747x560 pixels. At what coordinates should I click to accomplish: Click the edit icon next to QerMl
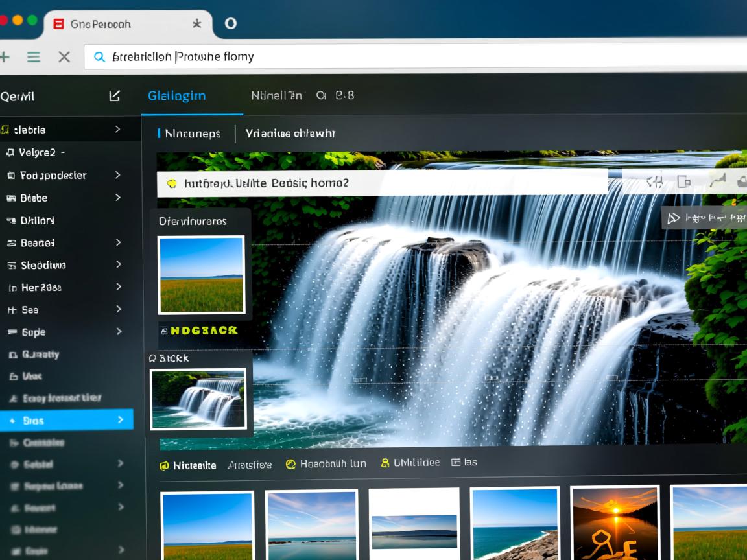[114, 96]
